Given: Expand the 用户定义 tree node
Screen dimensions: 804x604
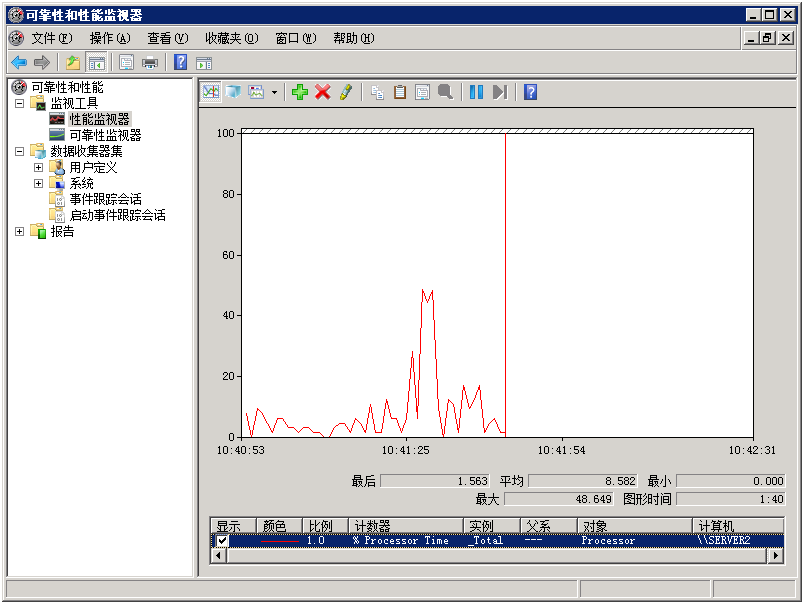Looking at the screenshot, I should (x=39, y=167).
